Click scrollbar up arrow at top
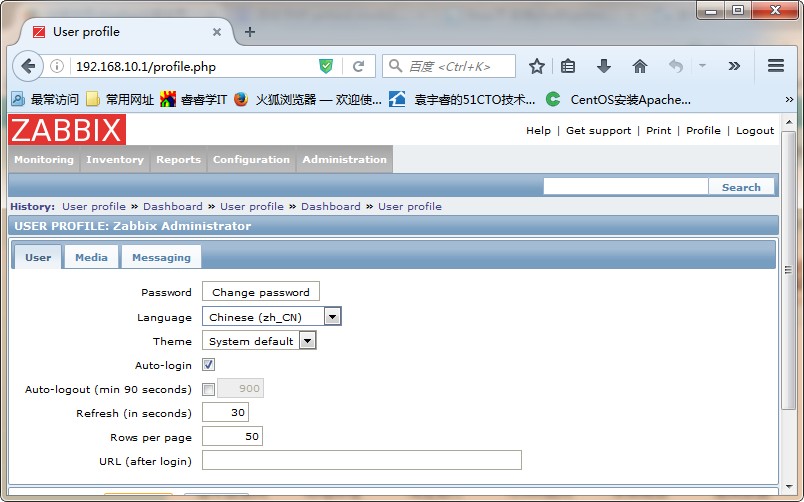Viewport: 804px width, 502px height. coord(789,123)
